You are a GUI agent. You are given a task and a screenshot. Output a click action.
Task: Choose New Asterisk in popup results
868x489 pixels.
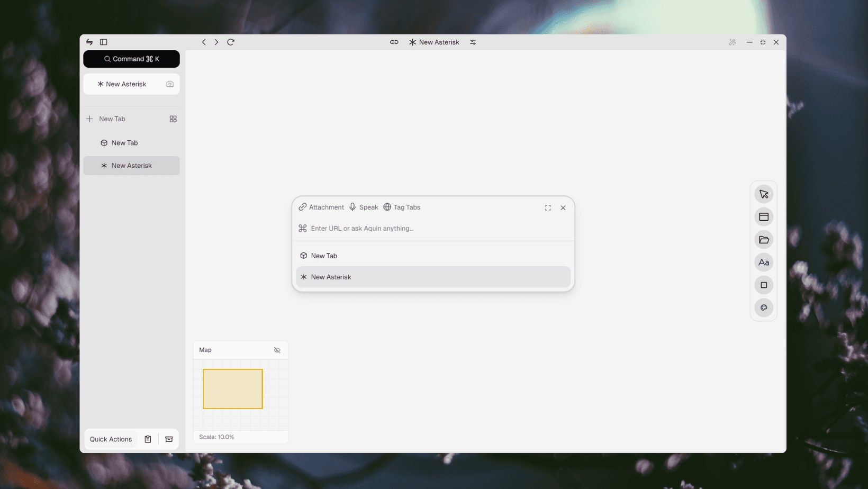pos(433,277)
